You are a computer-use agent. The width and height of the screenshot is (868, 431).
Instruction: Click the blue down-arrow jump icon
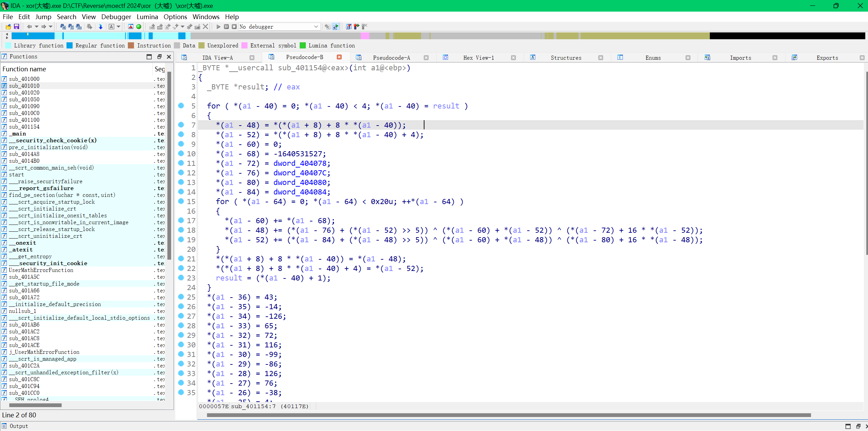(x=101, y=27)
